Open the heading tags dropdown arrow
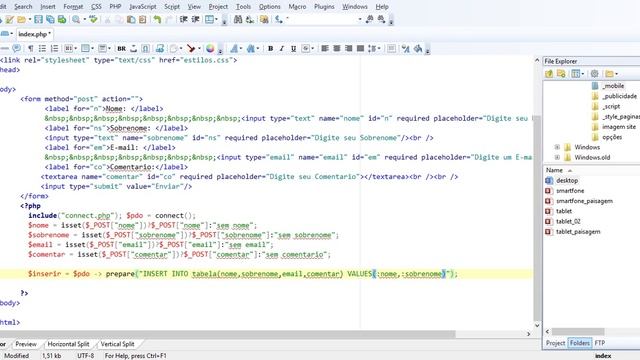Screen dimensions: 640x360 point(76,49)
